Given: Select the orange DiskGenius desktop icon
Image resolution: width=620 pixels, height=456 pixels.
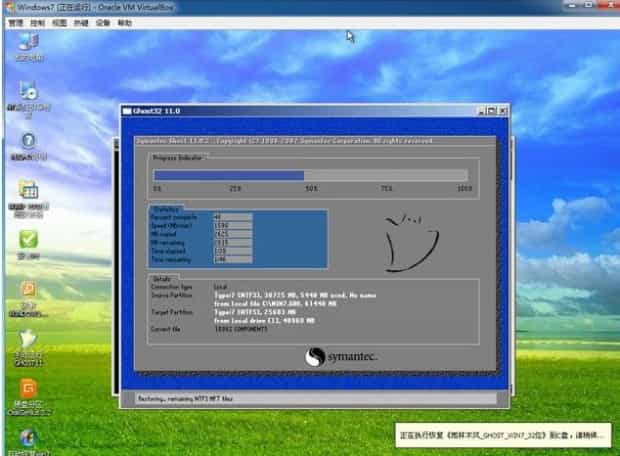Looking at the screenshot, I should [x=28, y=388].
